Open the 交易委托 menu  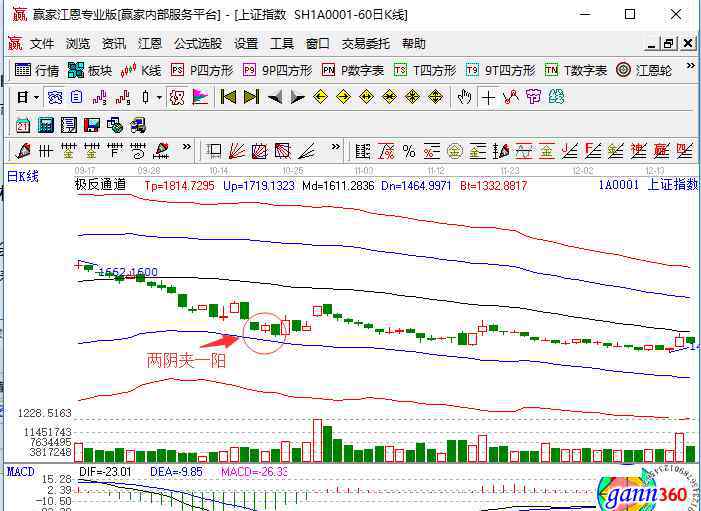366,43
